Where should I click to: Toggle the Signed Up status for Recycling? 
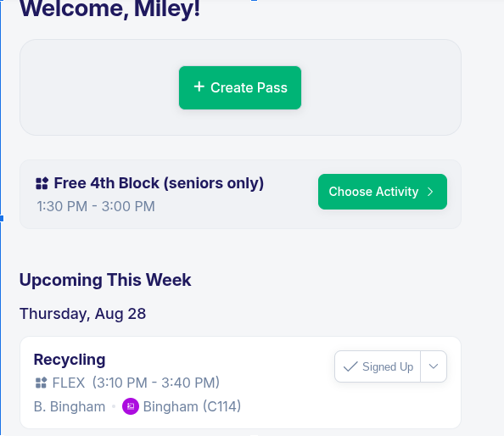click(x=378, y=366)
